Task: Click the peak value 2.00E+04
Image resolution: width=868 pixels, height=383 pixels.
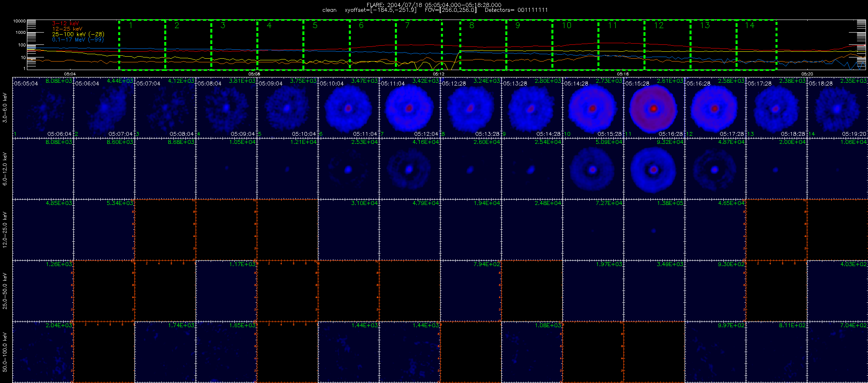Action: click(x=792, y=142)
